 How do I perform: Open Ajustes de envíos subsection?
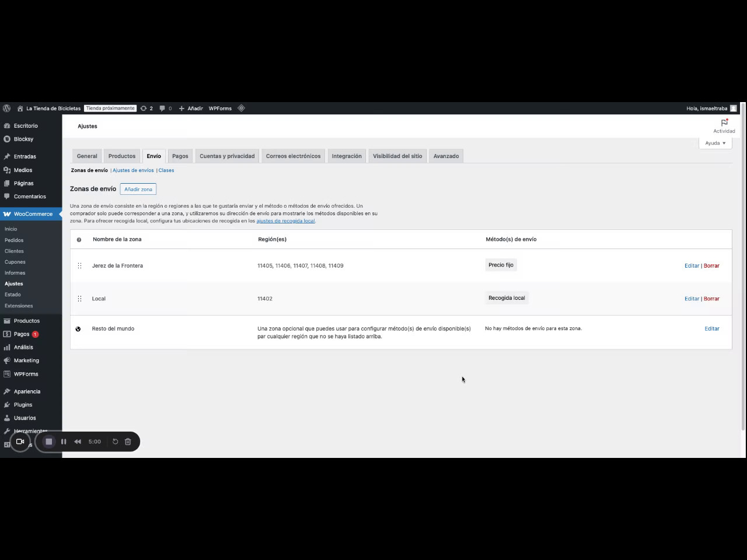[133, 170]
